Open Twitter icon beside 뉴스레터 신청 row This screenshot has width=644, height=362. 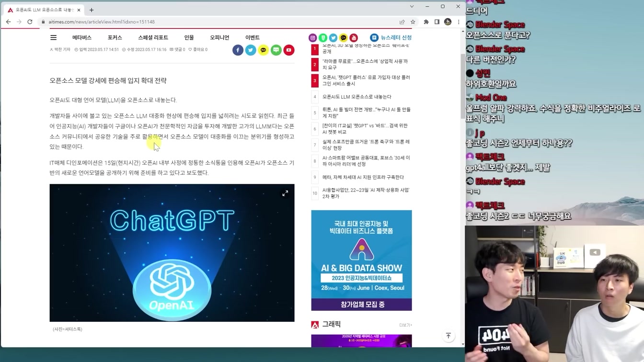tap(333, 38)
